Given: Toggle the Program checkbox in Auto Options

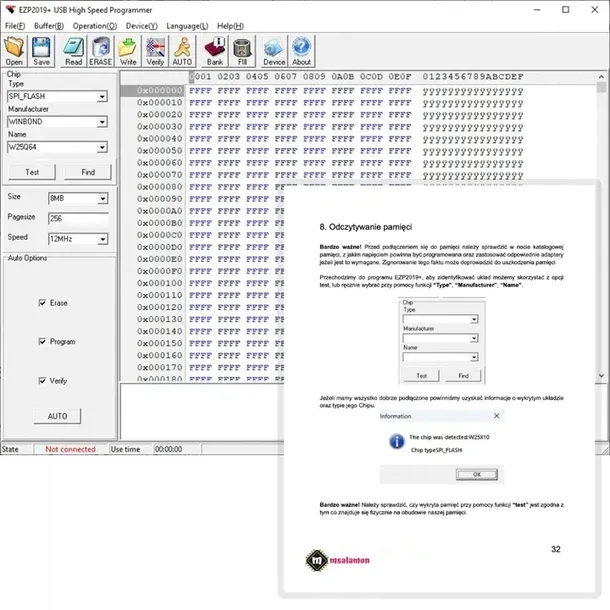Looking at the screenshot, I should [41, 342].
